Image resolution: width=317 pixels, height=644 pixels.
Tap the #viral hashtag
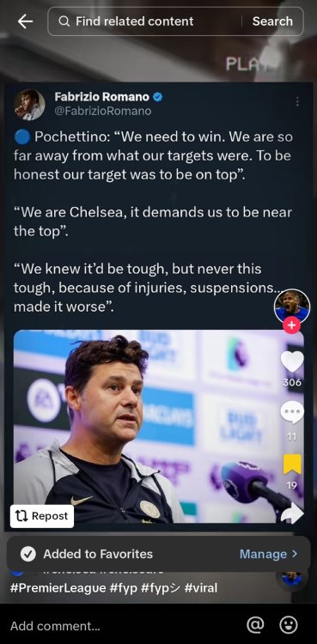point(201,588)
